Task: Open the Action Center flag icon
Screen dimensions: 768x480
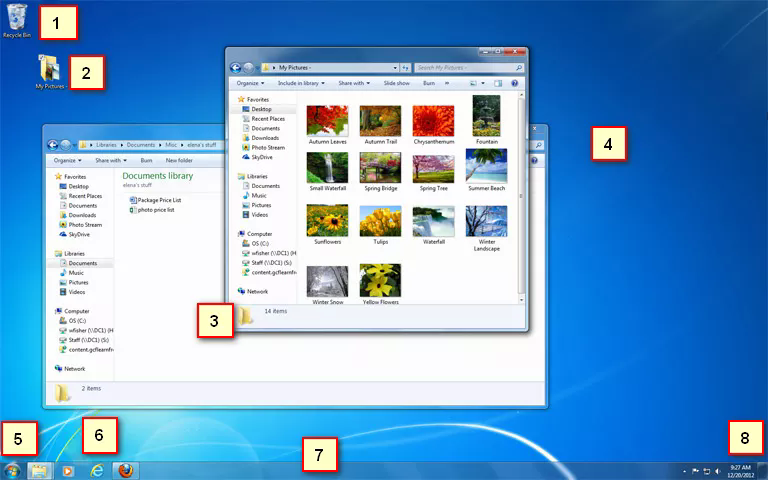Action: [695, 472]
